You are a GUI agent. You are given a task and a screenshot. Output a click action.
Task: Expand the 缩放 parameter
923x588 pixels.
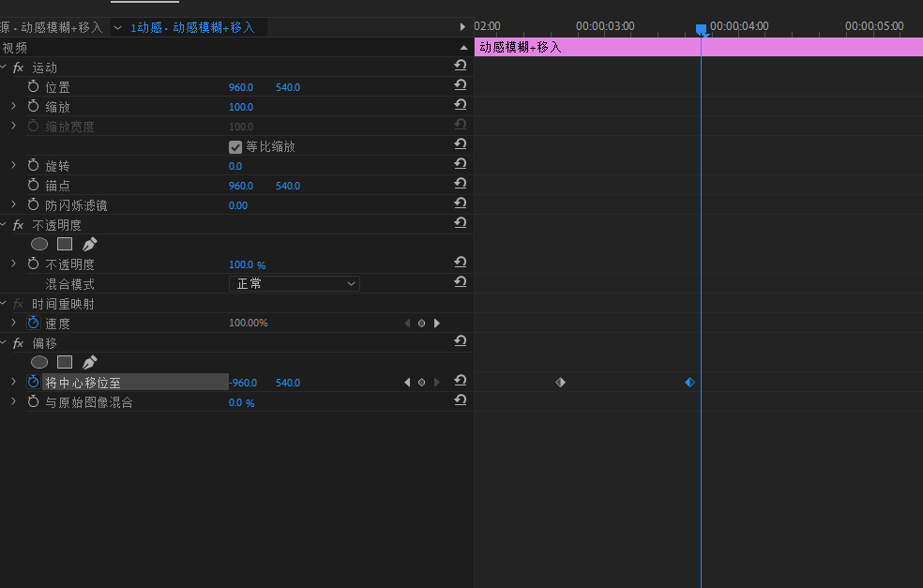point(13,107)
